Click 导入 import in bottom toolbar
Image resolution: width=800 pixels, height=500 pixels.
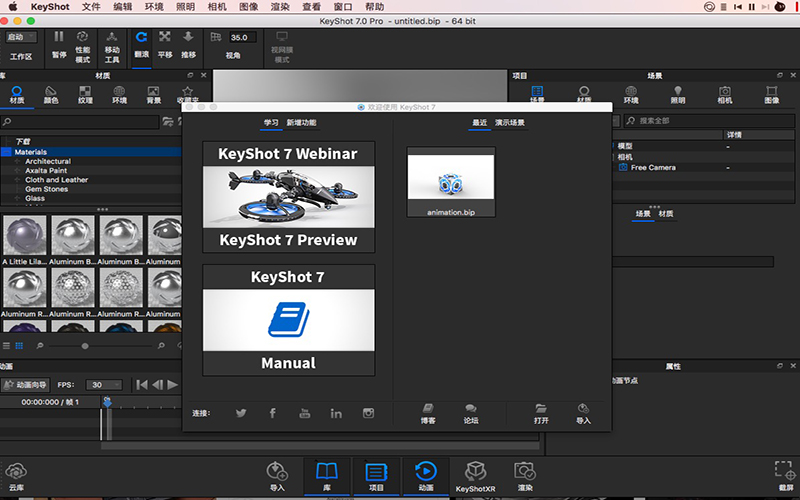[277, 477]
